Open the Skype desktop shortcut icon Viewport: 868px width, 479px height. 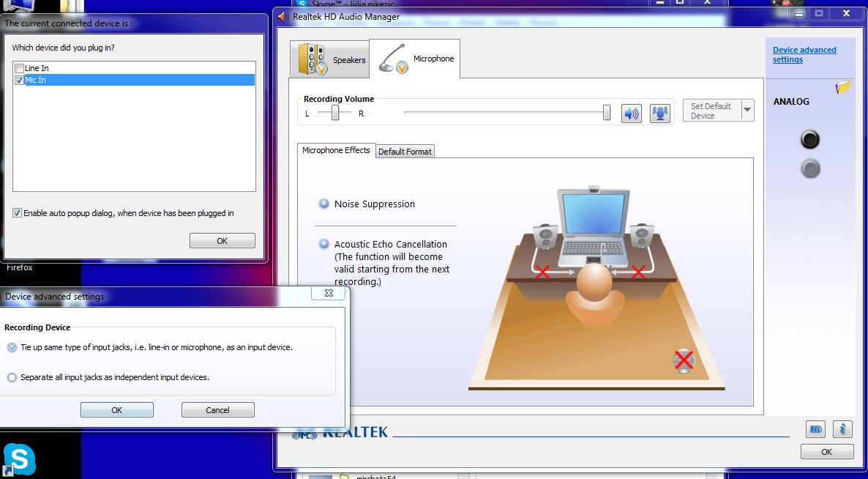[18, 459]
